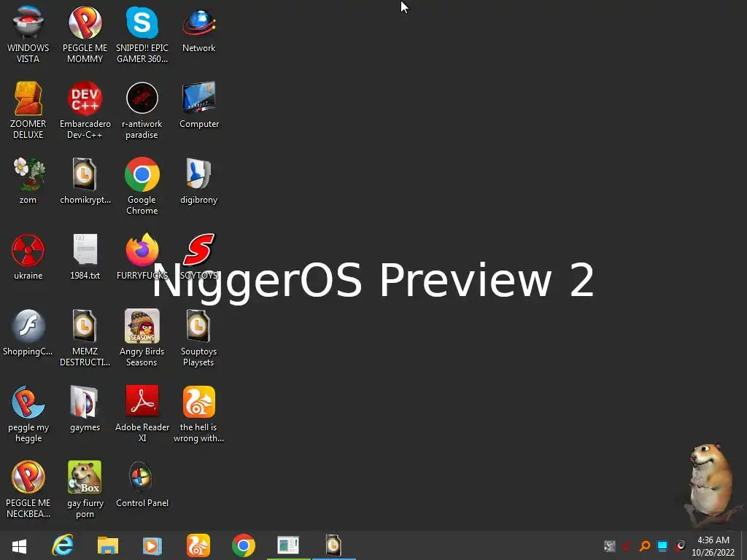Click the blue monitor network tray icon

click(662, 545)
